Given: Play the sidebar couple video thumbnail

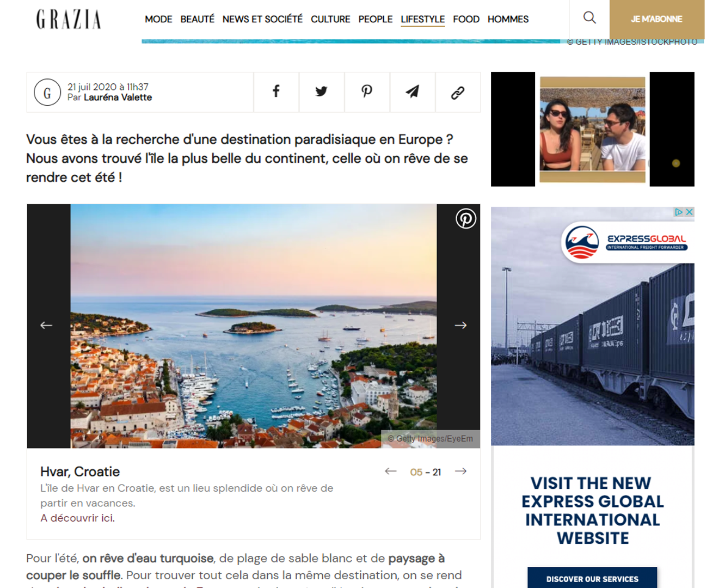Looking at the screenshot, I should pyautogui.click(x=593, y=129).
